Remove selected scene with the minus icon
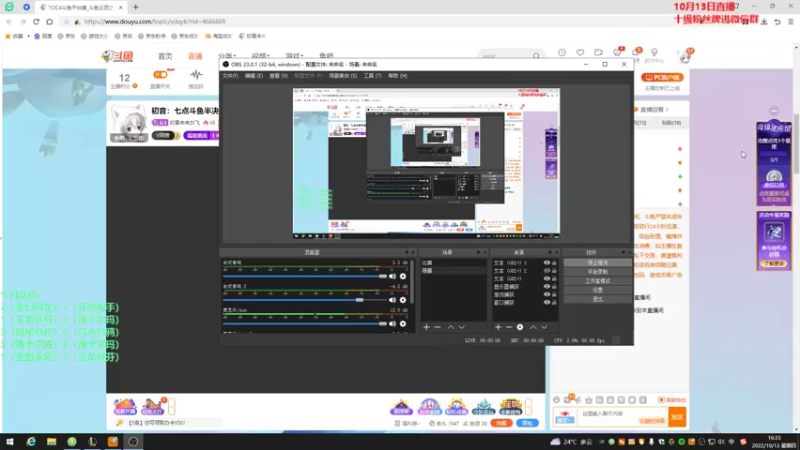 click(x=437, y=327)
